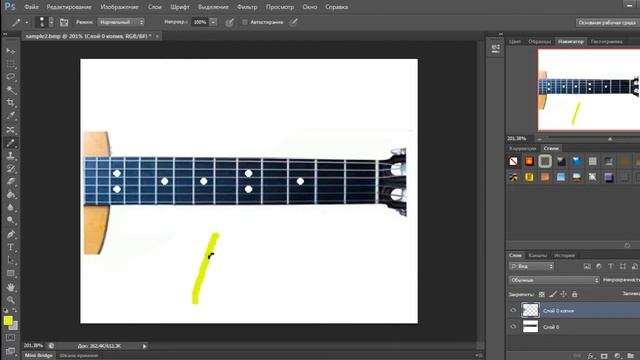Select the Pen tool
Image resolution: width=640 pixels, height=360 pixels.
coord(11,234)
